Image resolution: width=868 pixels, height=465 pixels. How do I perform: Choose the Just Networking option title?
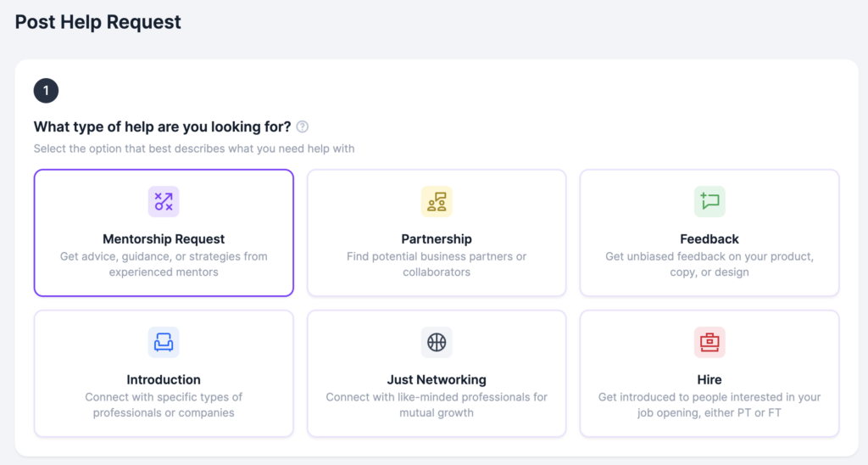point(437,379)
